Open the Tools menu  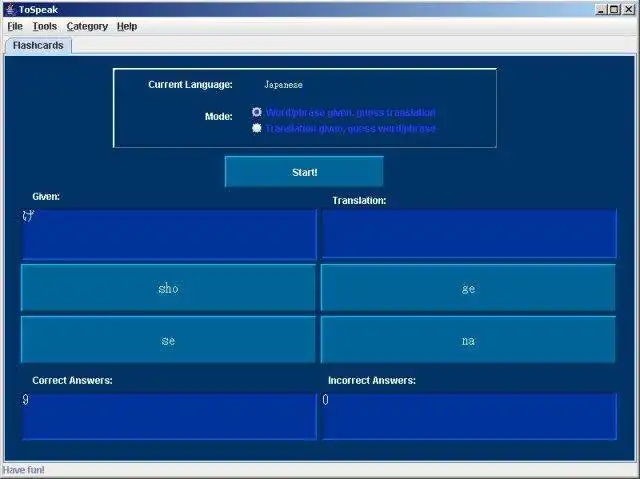pyautogui.click(x=44, y=27)
